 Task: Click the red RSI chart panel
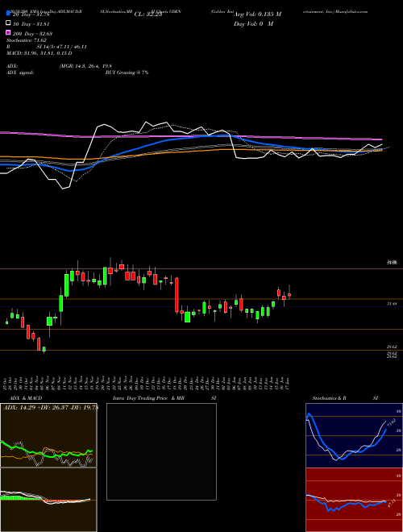pos(354,500)
